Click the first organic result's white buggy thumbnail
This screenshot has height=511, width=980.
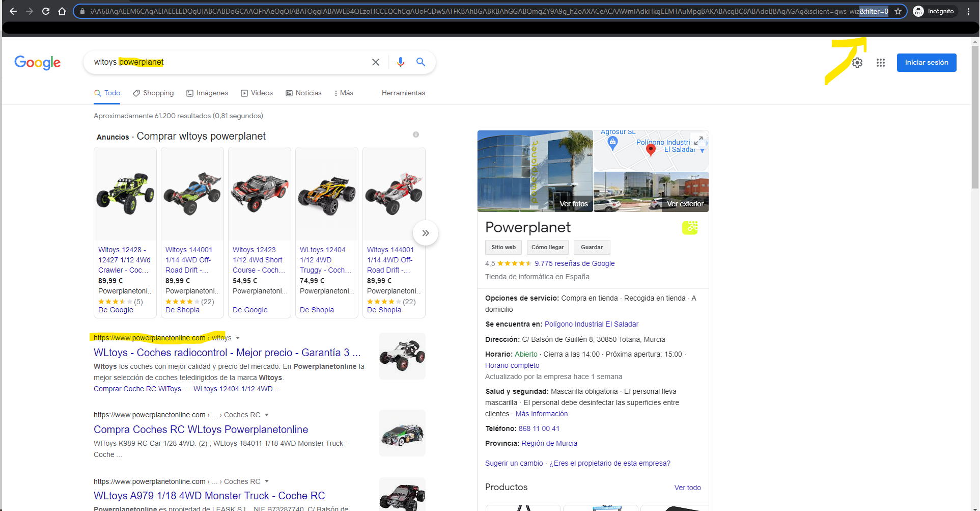pos(402,356)
